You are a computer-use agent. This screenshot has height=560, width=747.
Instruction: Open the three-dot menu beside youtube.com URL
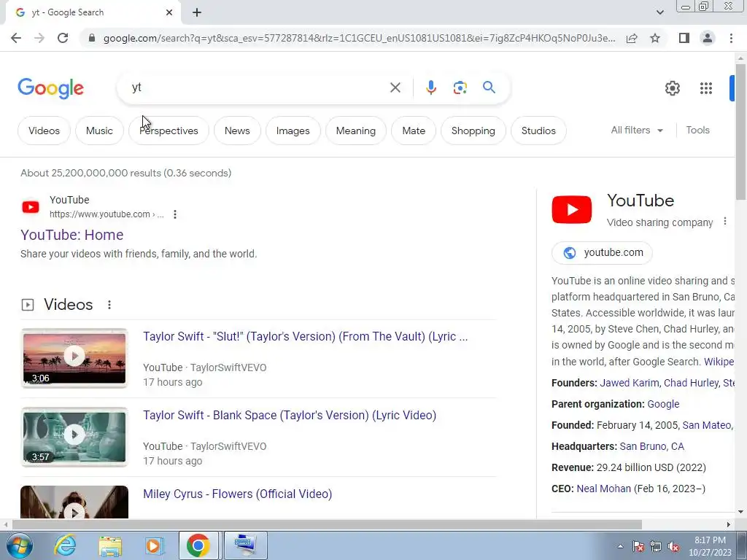pyautogui.click(x=175, y=214)
